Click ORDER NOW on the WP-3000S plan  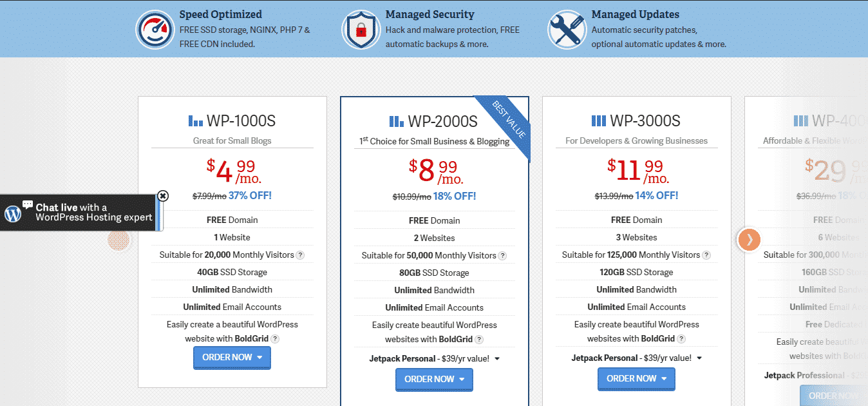632,379
